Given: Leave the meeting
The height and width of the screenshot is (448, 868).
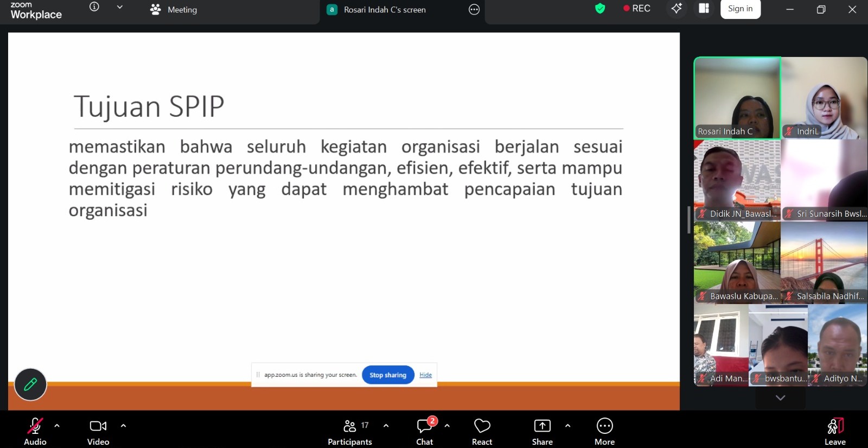Looking at the screenshot, I should [835, 432].
